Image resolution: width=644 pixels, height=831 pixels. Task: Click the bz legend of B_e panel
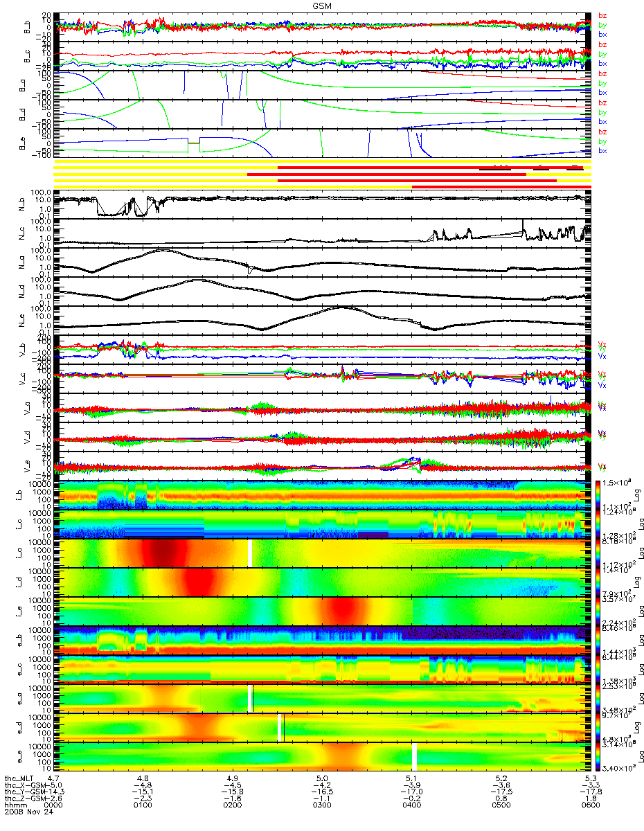coord(603,132)
